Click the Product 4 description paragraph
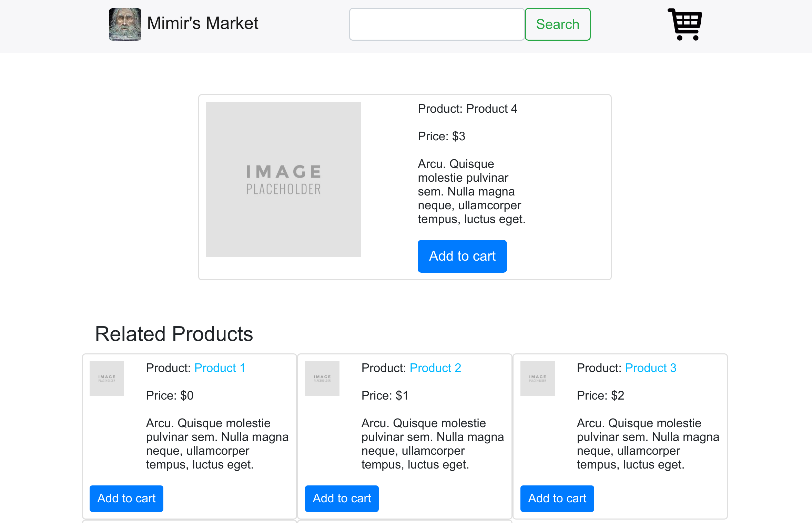 coord(471,191)
